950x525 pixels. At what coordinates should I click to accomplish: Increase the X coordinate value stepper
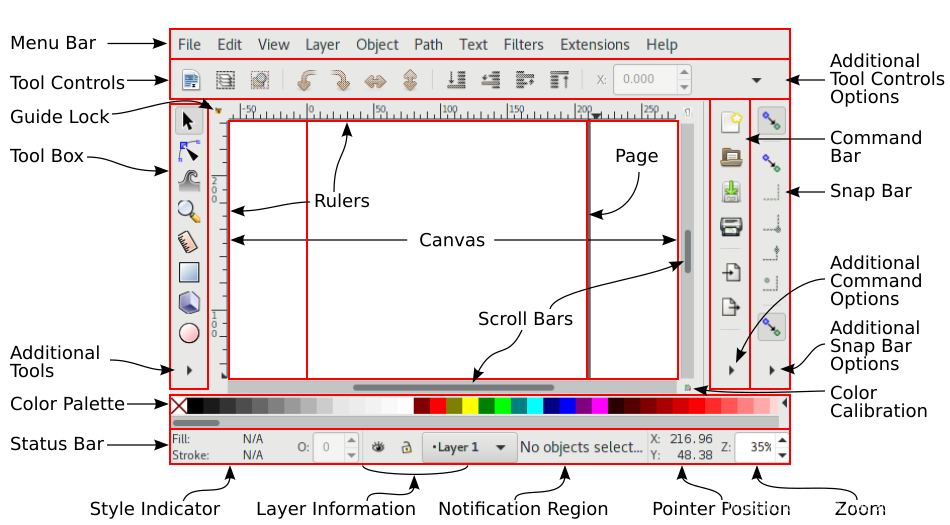coord(684,73)
